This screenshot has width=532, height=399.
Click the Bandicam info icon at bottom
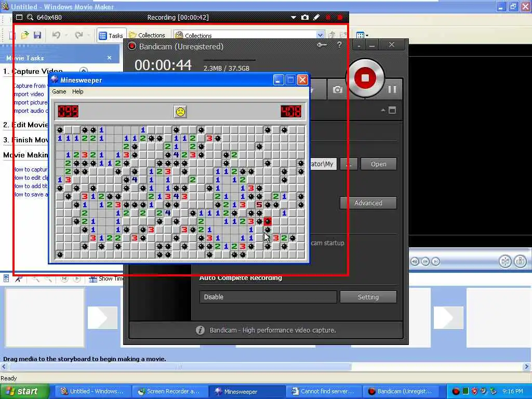[x=200, y=330]
